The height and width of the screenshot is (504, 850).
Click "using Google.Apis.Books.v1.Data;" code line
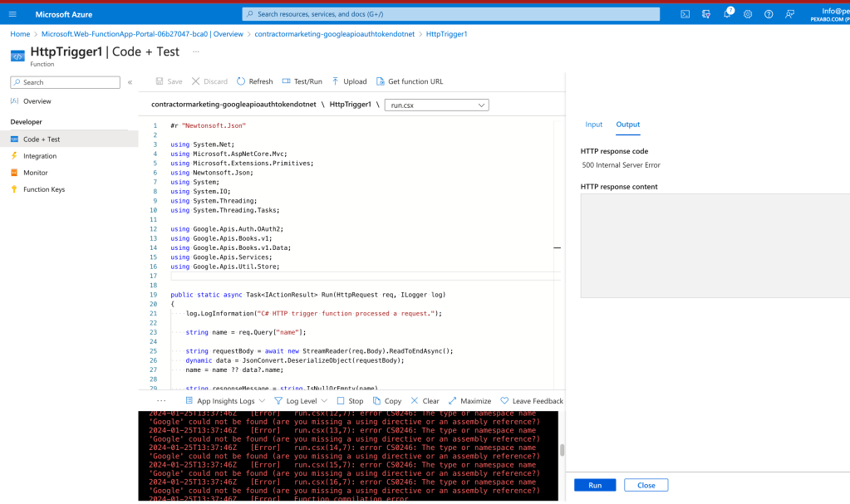click(230, 248)
